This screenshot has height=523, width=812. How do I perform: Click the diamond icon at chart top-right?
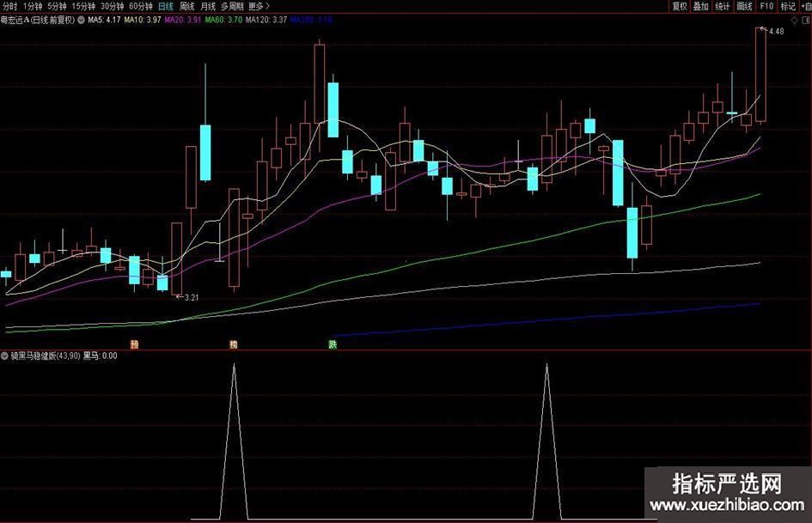coord(794,21)
